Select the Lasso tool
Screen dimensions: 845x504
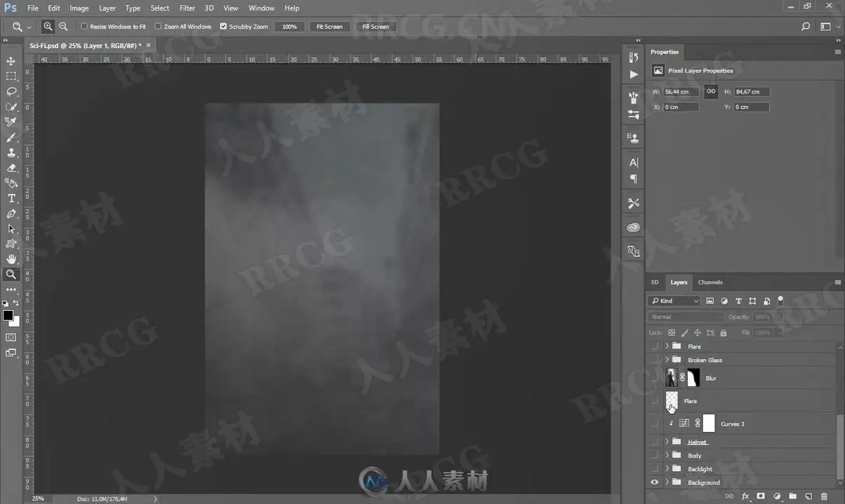11,92
